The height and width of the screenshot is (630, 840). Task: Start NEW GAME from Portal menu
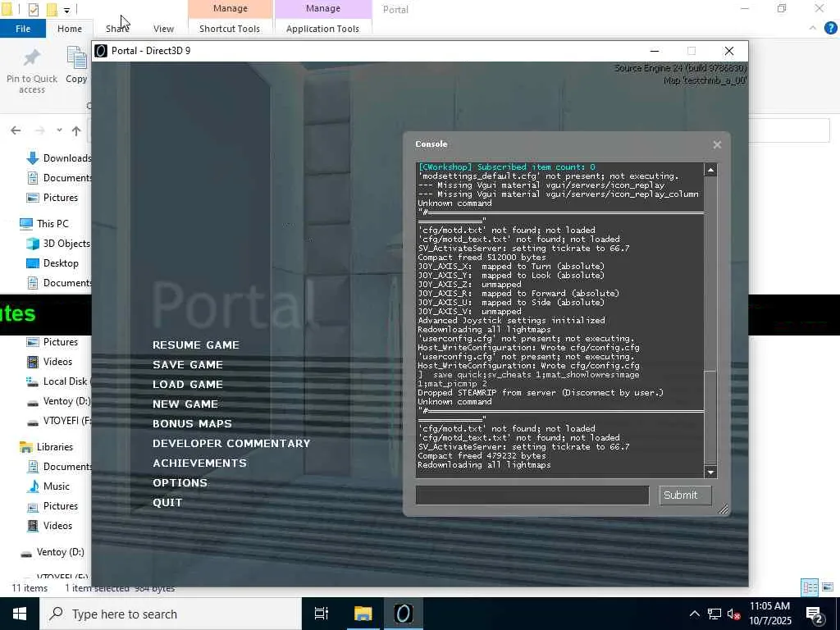pos(185,404)
